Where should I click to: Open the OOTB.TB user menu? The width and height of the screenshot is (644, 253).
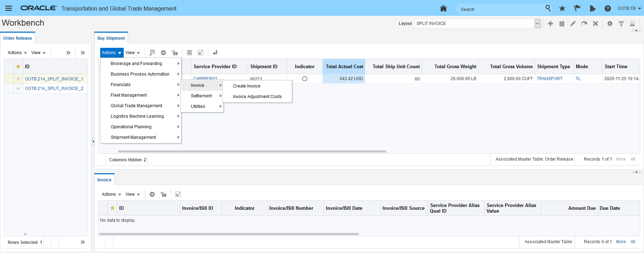[629, 8]
